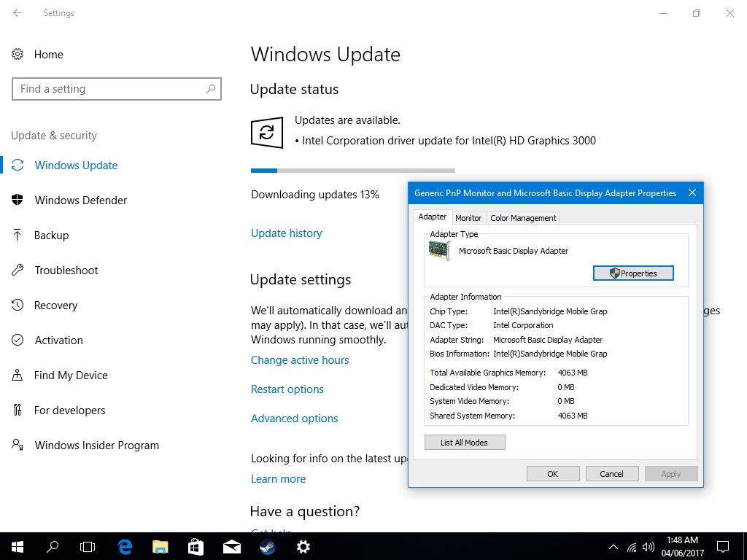This screenshot has height=560, width=747.
Task: Open Troubleshoot wrench item
Action: tap(18, 270)
